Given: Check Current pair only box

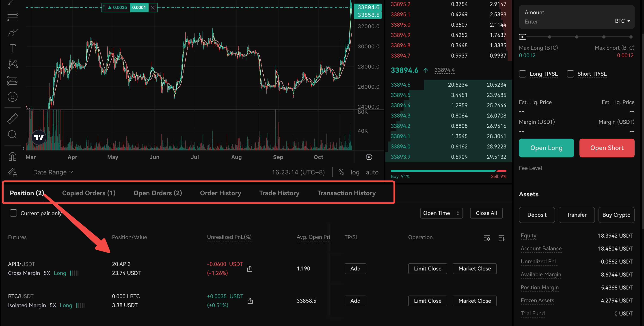Looking at the screenshot, I should click(x=13, y=213).
